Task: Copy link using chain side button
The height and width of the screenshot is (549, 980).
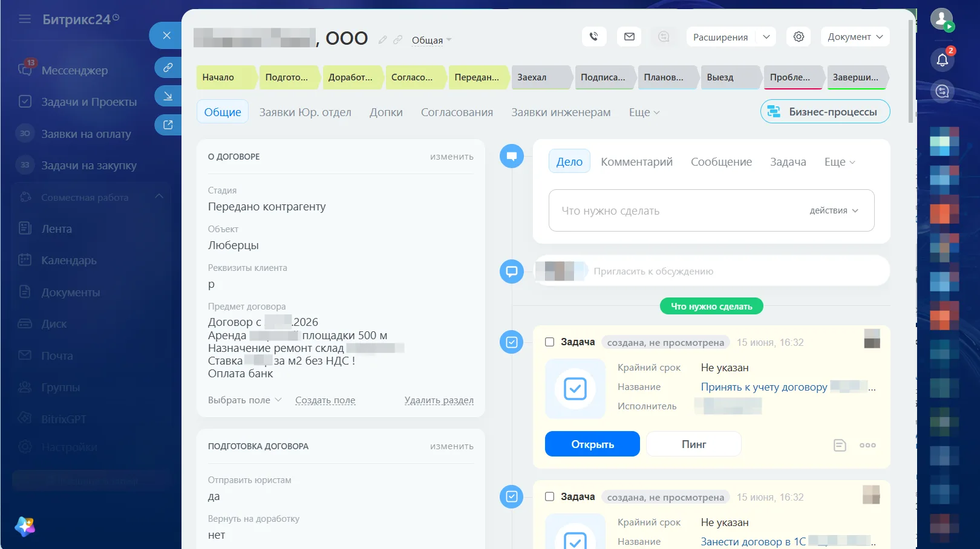Action: coord(168,67)
